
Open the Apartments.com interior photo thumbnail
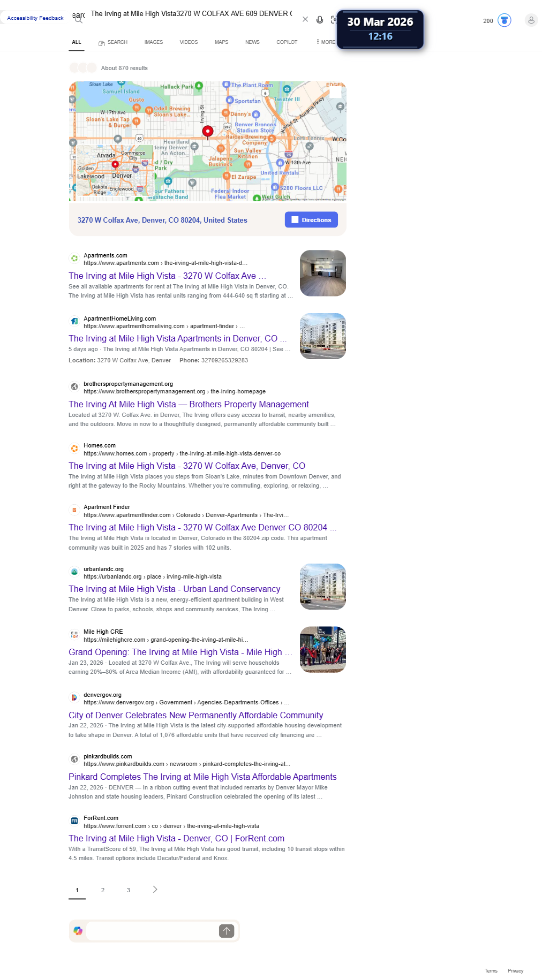click(x=323, y=273)
